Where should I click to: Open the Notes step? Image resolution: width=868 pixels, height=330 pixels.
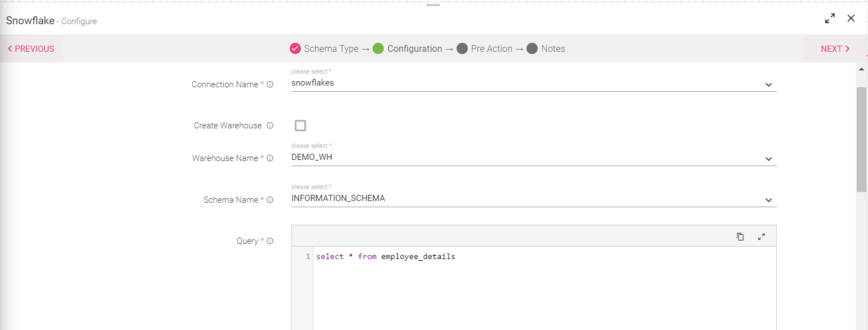point(546,48)
